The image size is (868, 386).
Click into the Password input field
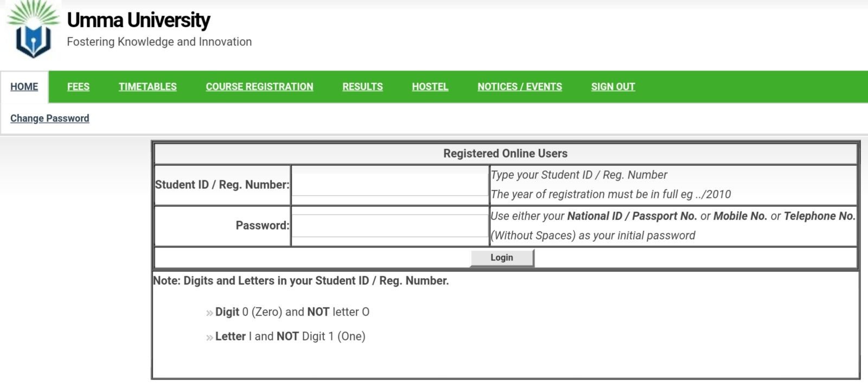[x=390, y=225]
